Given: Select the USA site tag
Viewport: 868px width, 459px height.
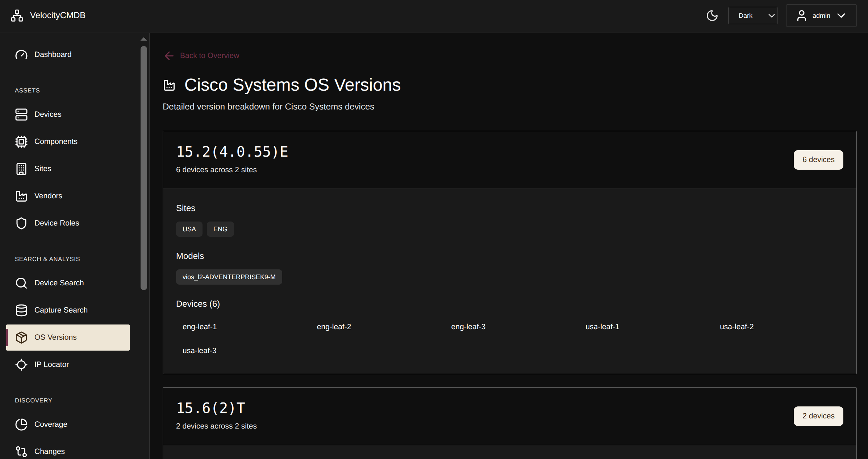Looking at the screenshot, I should [189, 229].
